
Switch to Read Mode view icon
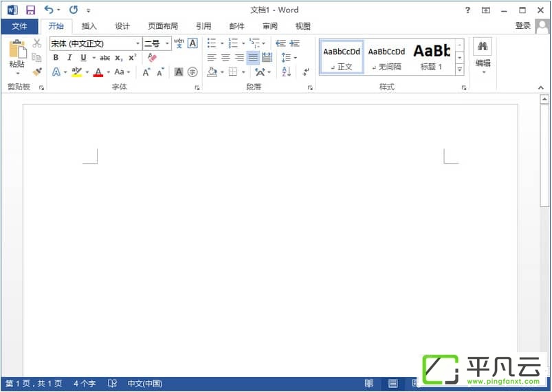[x=369, y=383]
